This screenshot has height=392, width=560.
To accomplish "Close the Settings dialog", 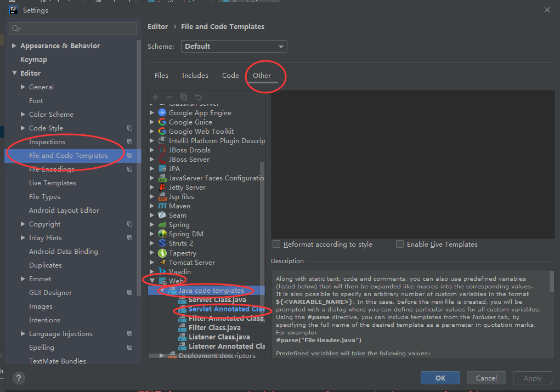I will [547, 10].
